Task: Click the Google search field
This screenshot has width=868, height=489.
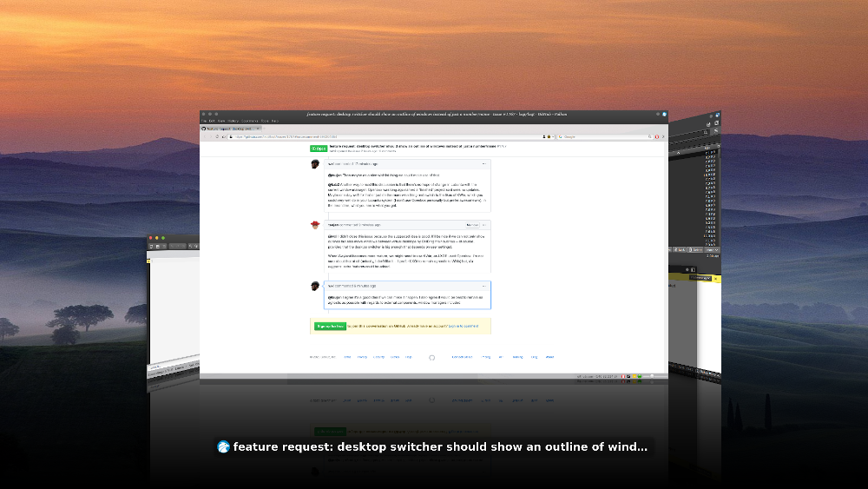Action: pos(605,136)
